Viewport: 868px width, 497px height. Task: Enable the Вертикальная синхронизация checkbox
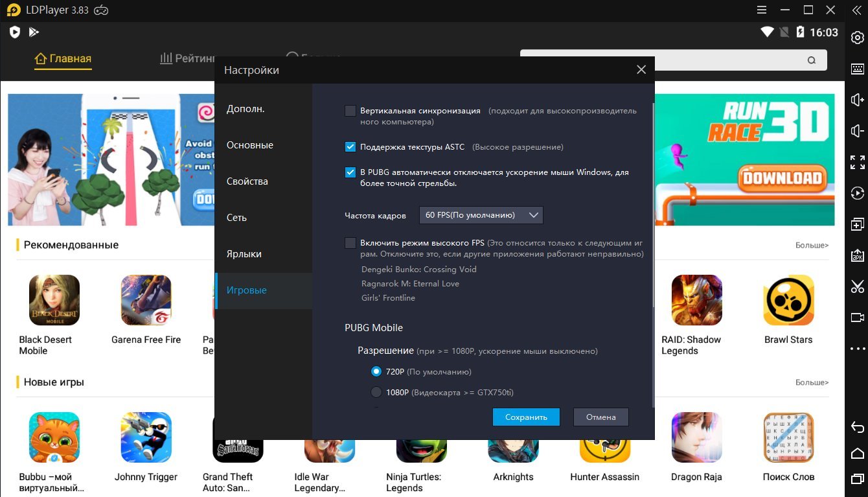350,111
